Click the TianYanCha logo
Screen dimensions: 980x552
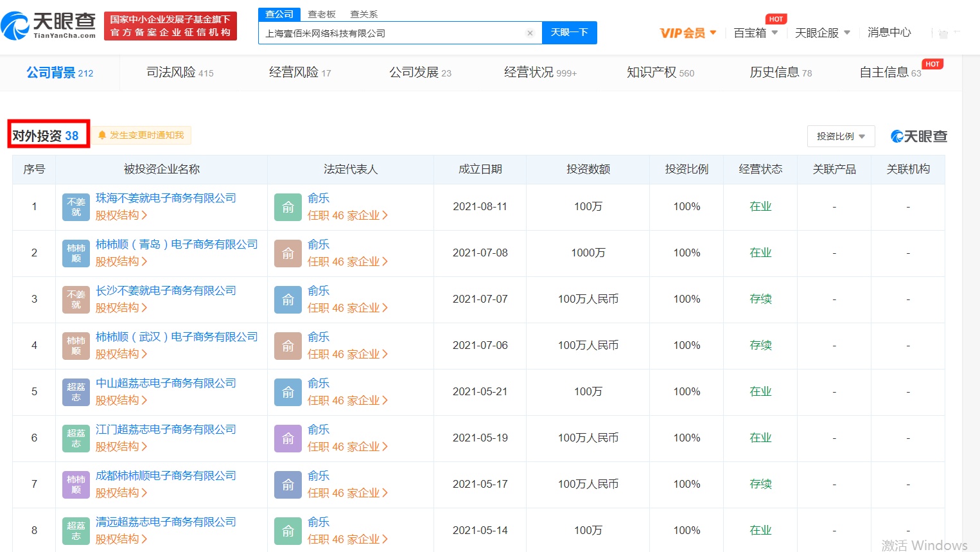(x=48, y=25)
